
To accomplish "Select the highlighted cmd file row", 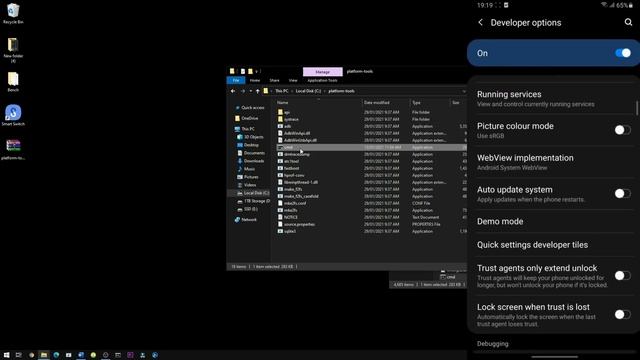I will click(x=371, y=147).
